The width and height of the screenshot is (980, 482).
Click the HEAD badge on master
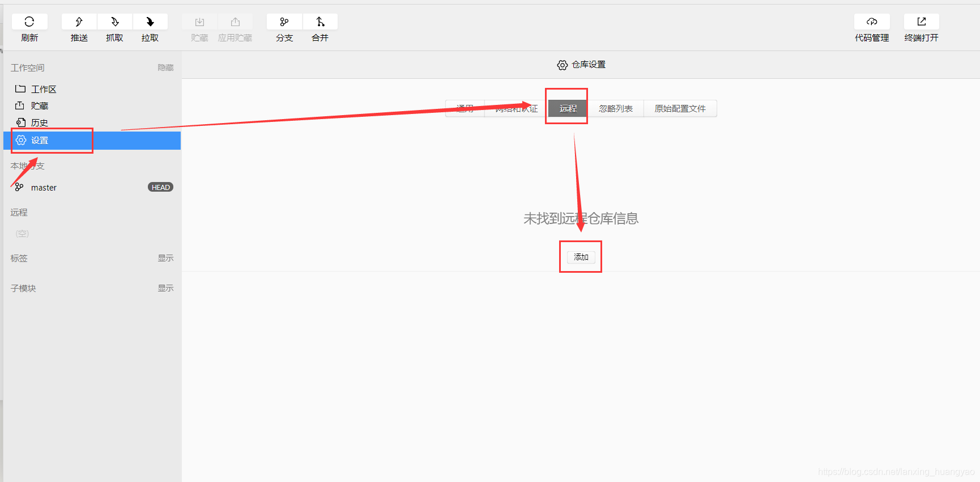coord(160,187)
